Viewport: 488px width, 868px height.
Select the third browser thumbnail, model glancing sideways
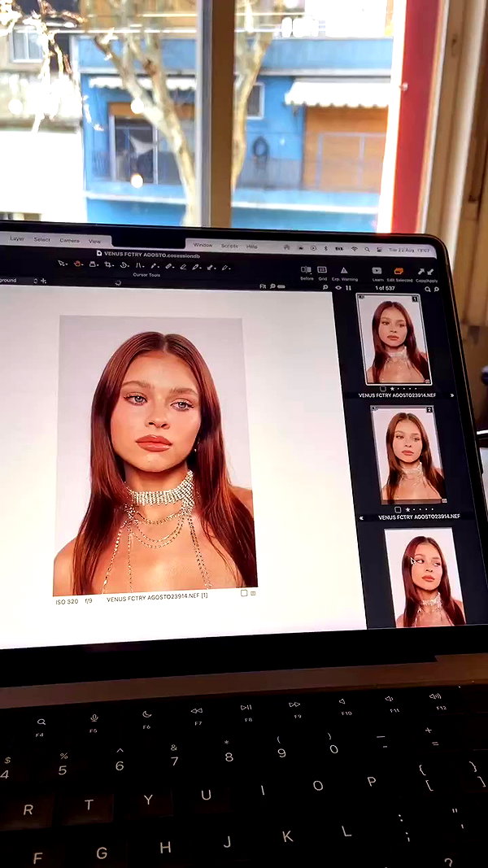[x=425, y=578]
